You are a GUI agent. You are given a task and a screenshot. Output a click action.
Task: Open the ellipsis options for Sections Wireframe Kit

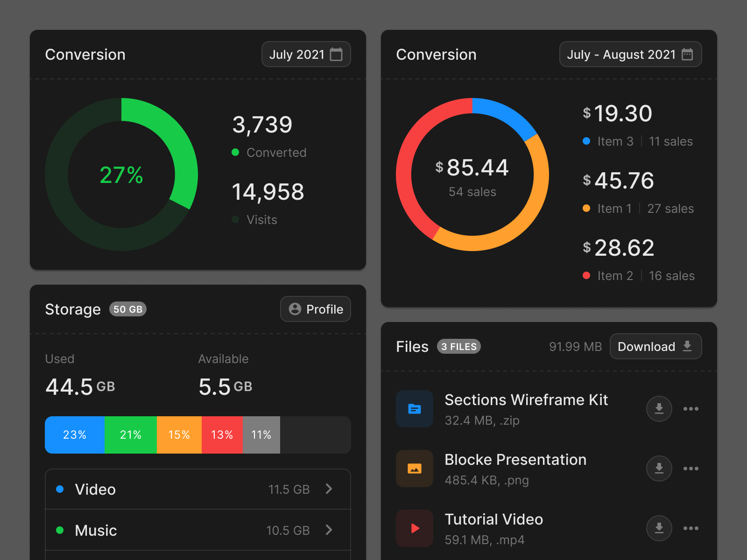(691, 409)
